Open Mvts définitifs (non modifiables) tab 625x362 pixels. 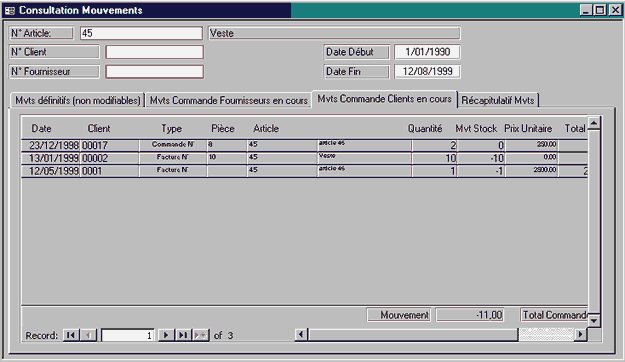pyautogui.click(x=78, y=100)
